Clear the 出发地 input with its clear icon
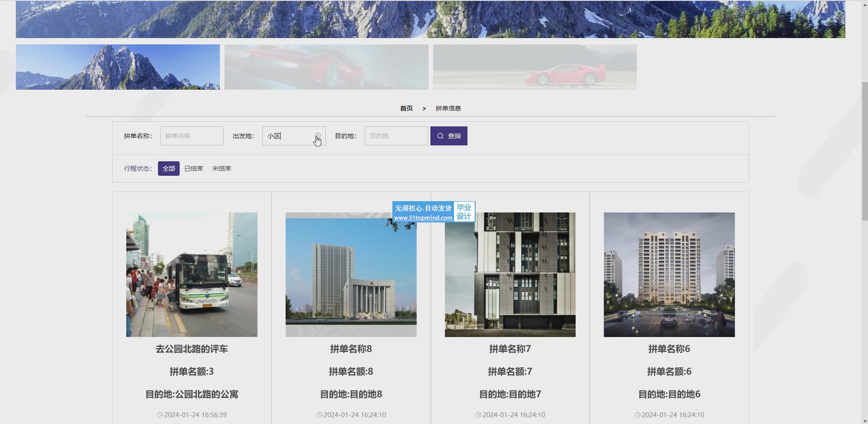868x424 pixels. coord(318,136)
